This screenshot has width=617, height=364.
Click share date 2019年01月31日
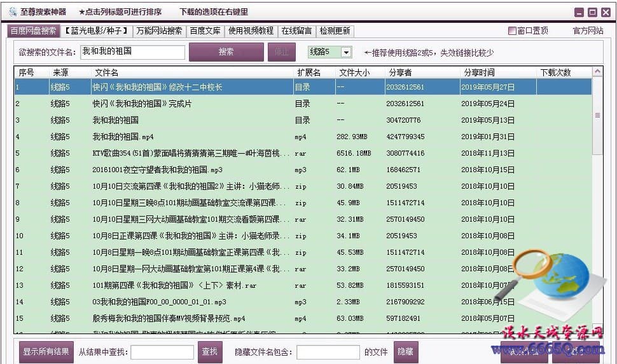point(488,137)
